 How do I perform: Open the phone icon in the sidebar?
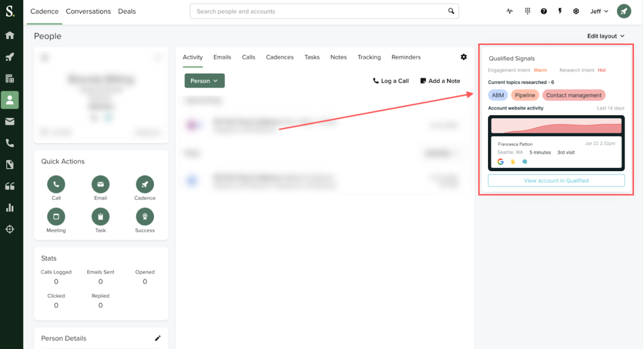point(10,143)
